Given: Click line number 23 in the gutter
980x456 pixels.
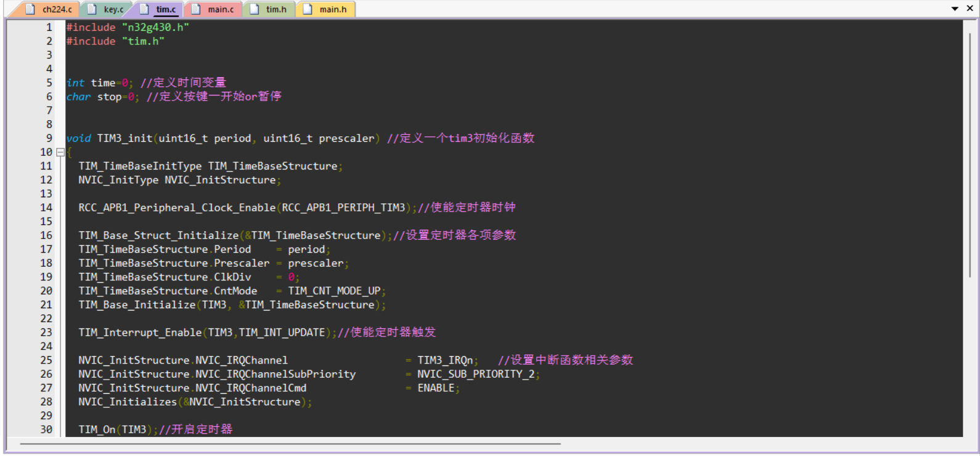Looking at the screenshot, I should click(46, 333).
